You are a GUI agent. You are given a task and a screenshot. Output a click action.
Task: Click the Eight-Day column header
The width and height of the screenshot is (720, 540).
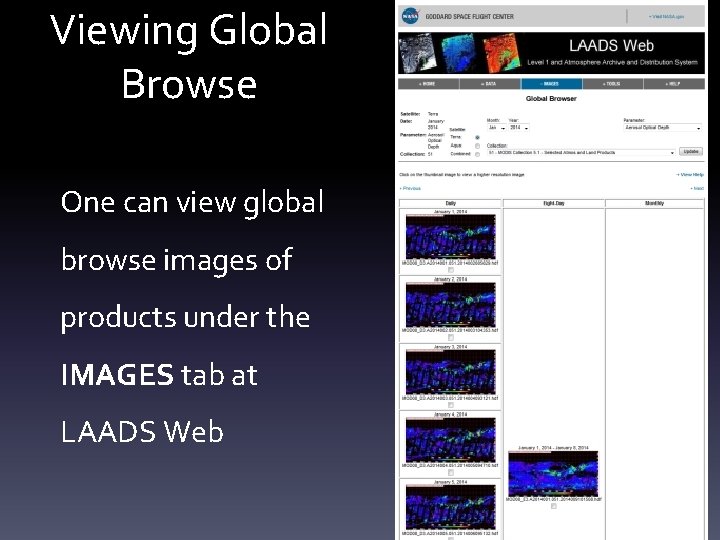coord(554,203)
